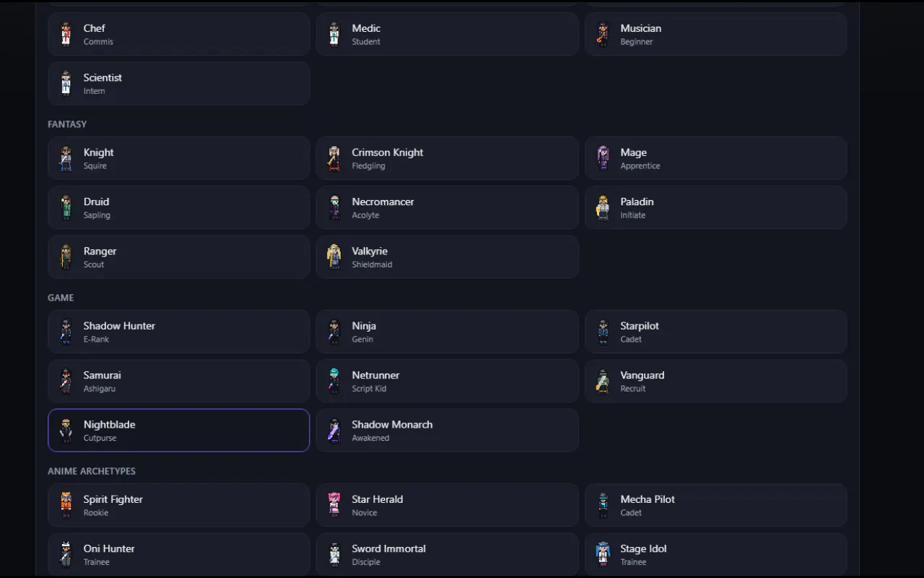The width and height of the screenshot is (924, 578).
Task: Click the Shadow Monarch sprite icon
Action: tap(334, 430)
